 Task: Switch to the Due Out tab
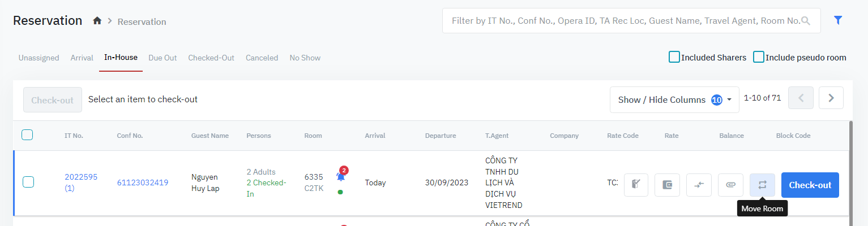click(163, 58)
